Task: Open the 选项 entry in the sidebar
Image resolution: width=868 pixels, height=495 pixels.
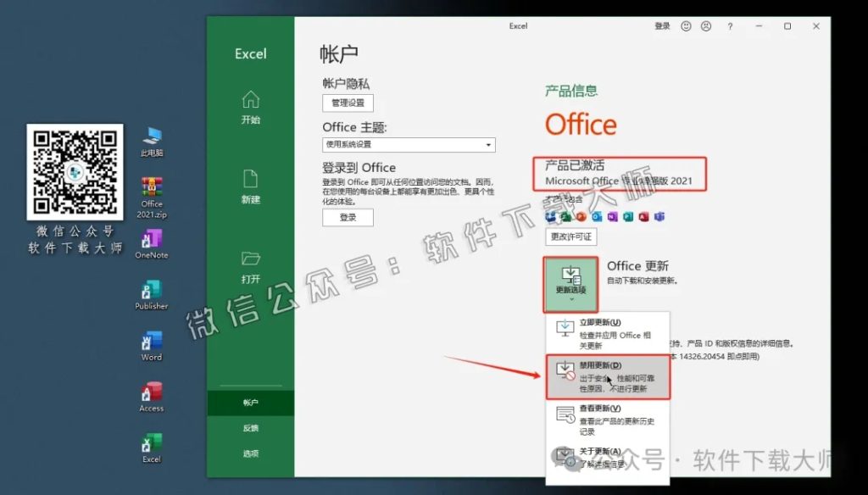Action: [x=250, y=453]
